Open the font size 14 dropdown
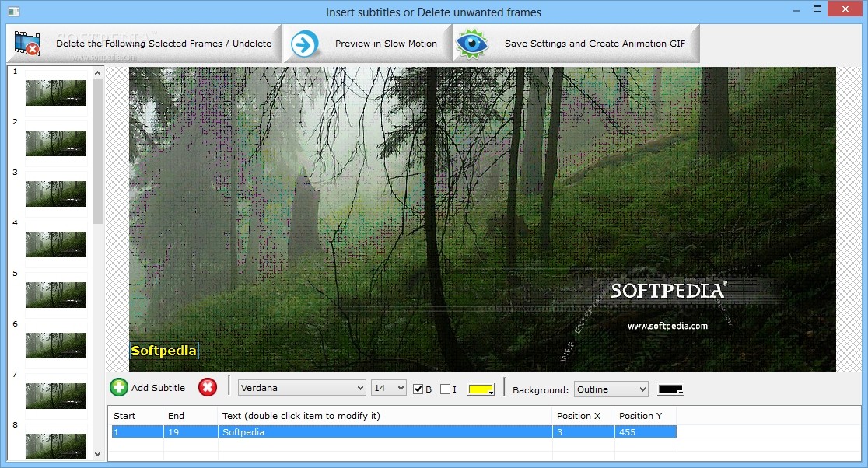 point(389,388)
